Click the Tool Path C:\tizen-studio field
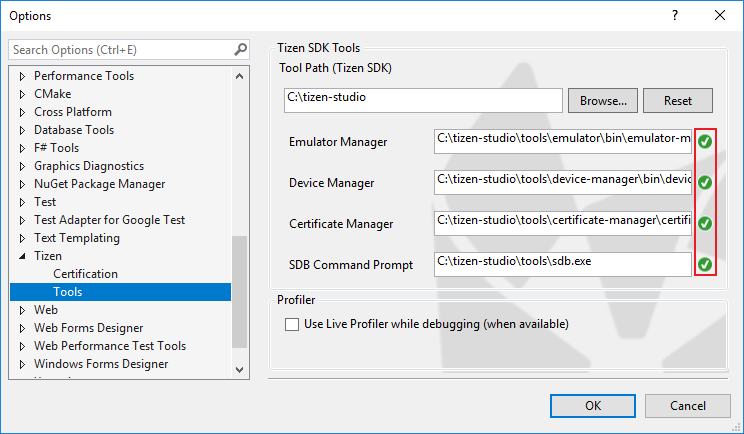 coord(423,100)
